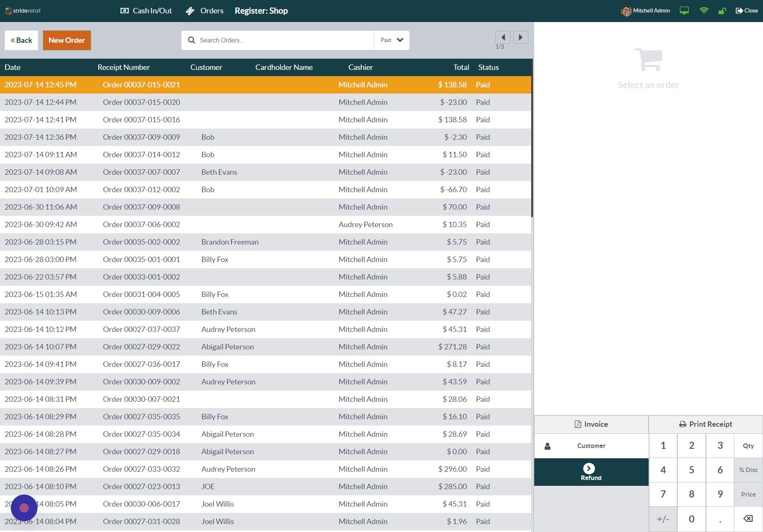Click the Mitchell Admin user avatar

coord(626,11)
